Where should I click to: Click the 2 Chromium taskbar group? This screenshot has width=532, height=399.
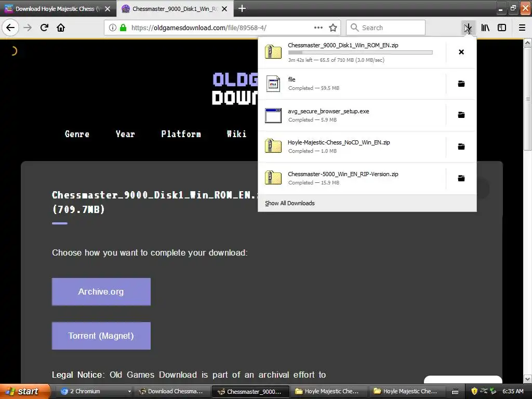(95, 391)
